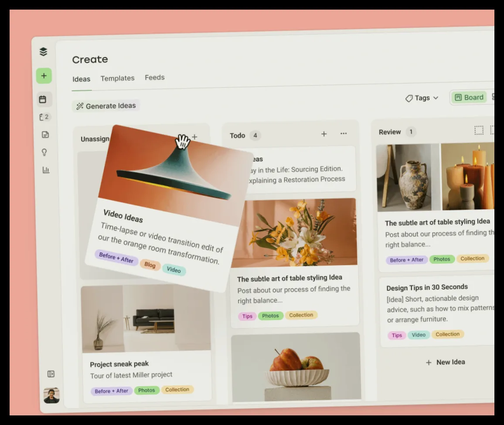
Task: Switch to Board view
Action: point(469,97)
